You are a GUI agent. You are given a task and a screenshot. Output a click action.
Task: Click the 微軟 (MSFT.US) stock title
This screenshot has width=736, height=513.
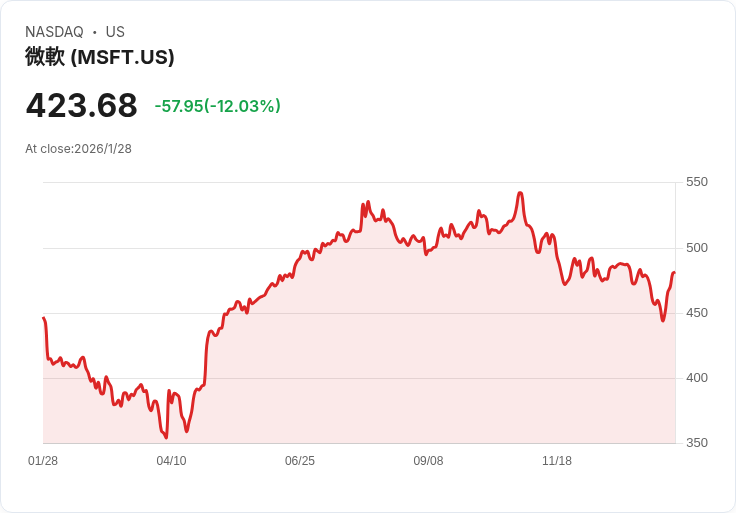(x=100, y=57)
